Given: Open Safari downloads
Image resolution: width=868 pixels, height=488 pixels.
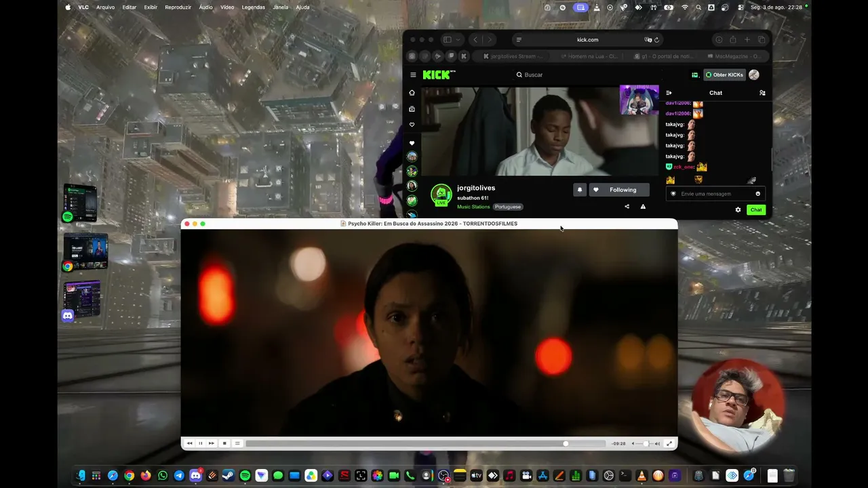Looking at the screenshot, I should pyautogui.click(x=719, y=40).
